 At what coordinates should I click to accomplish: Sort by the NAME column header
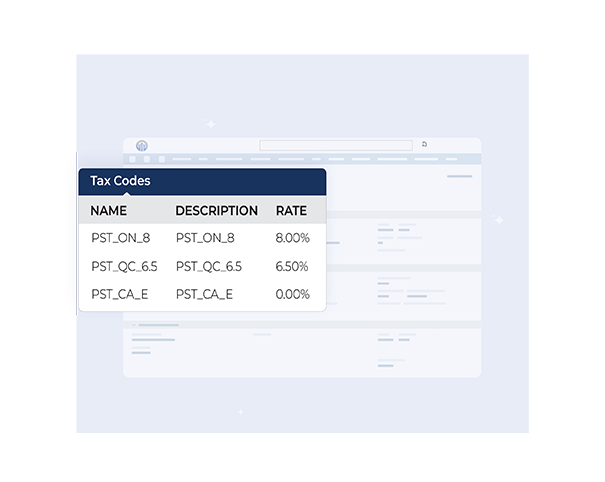tap(108, 211)
